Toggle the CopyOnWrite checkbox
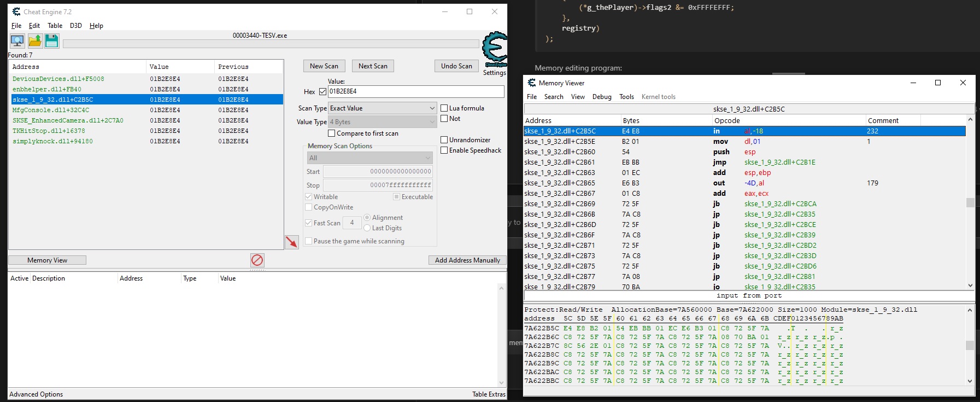Screen dimensions: 980x402 coord(309,207)
